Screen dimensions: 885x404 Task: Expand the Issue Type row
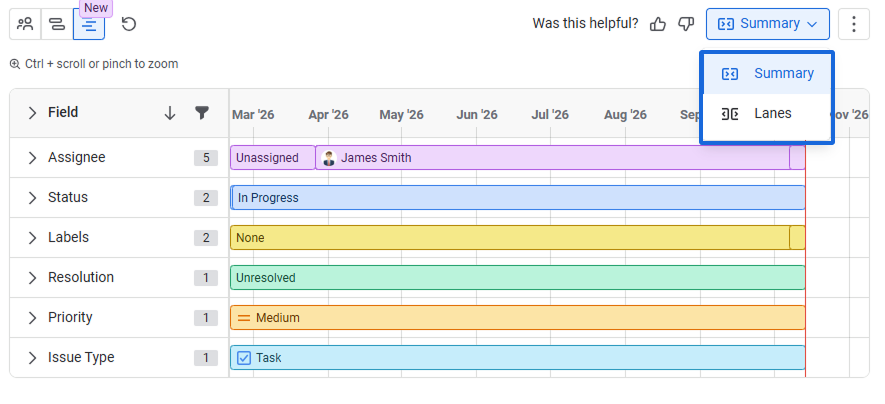[x=32, y=358]
